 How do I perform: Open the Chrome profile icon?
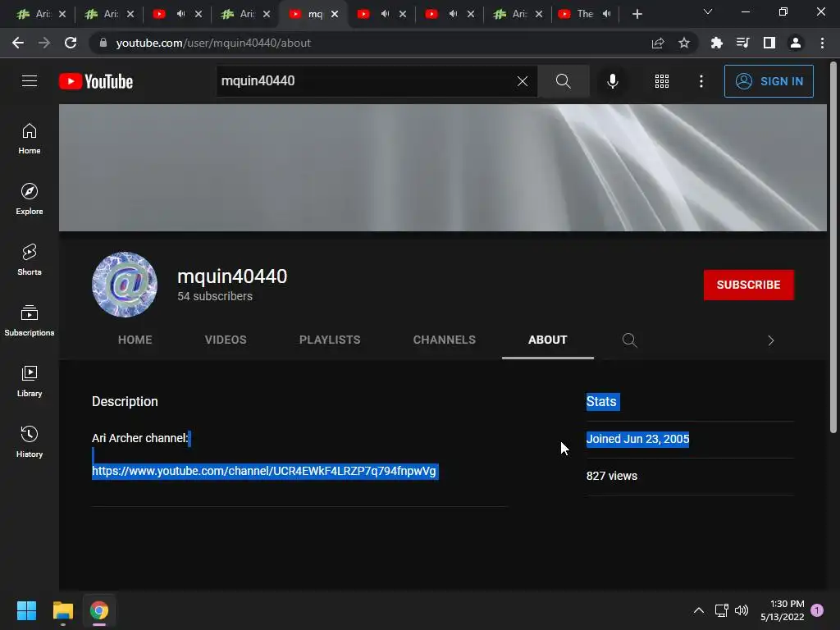point(796,43)
